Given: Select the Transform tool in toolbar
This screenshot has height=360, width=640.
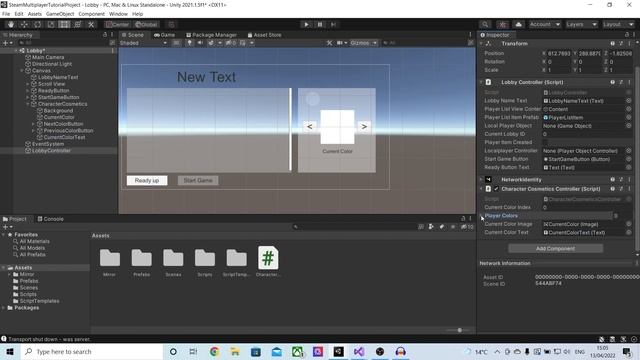Looking at the screenshot, I should click(78, 24).
